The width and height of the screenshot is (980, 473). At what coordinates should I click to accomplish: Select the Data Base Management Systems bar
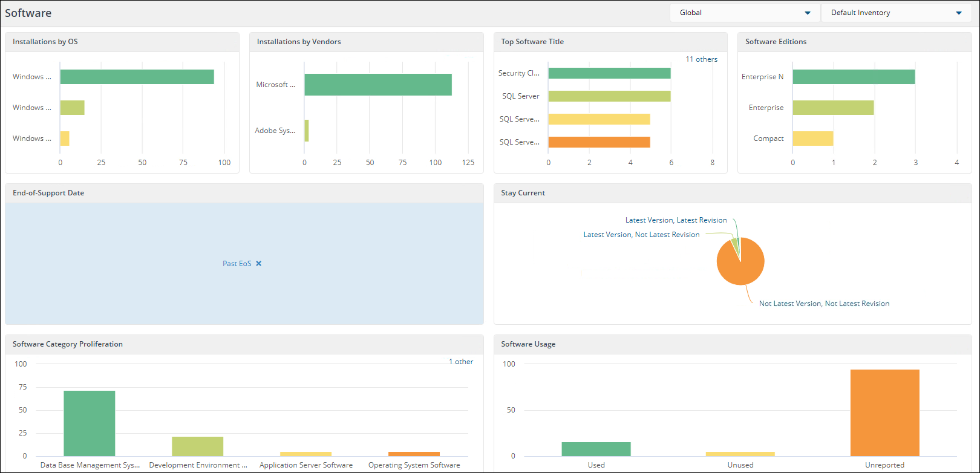pos(89,423)
